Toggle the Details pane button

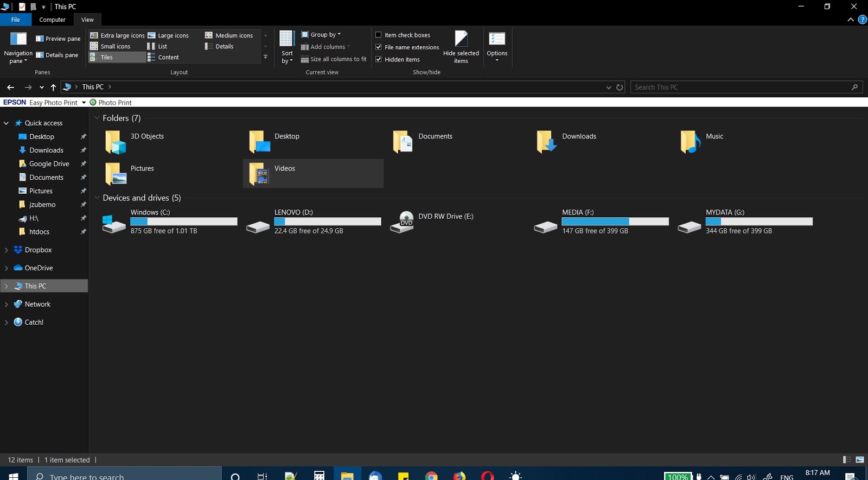(57, 55)
